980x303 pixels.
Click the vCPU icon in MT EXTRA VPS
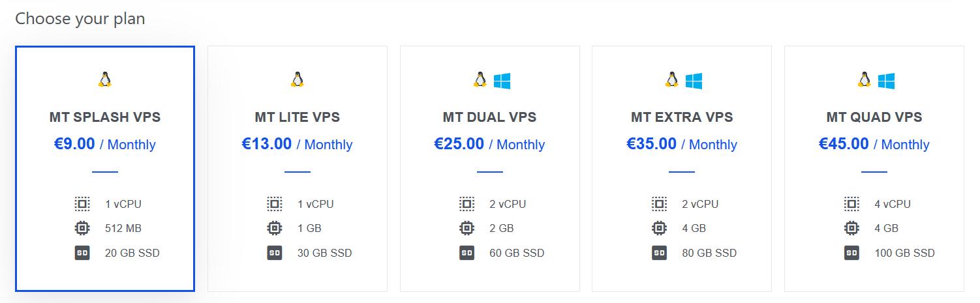point(659,204)
